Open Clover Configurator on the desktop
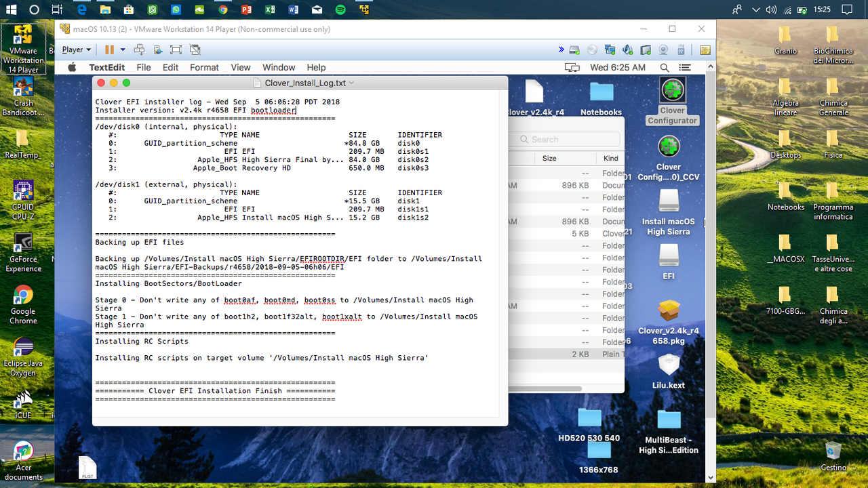Viewport: 868px width, 488px height. [672, 90]
